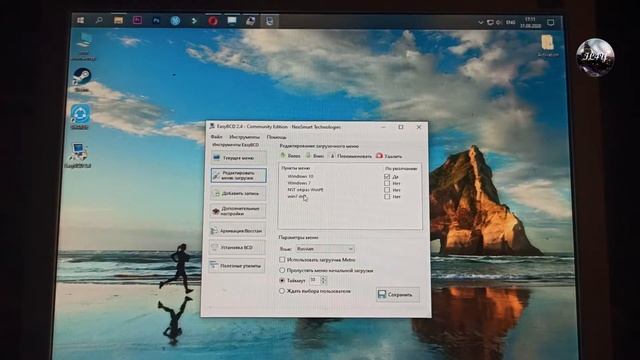Select the win7 boot entry

[x=296, y=196]
